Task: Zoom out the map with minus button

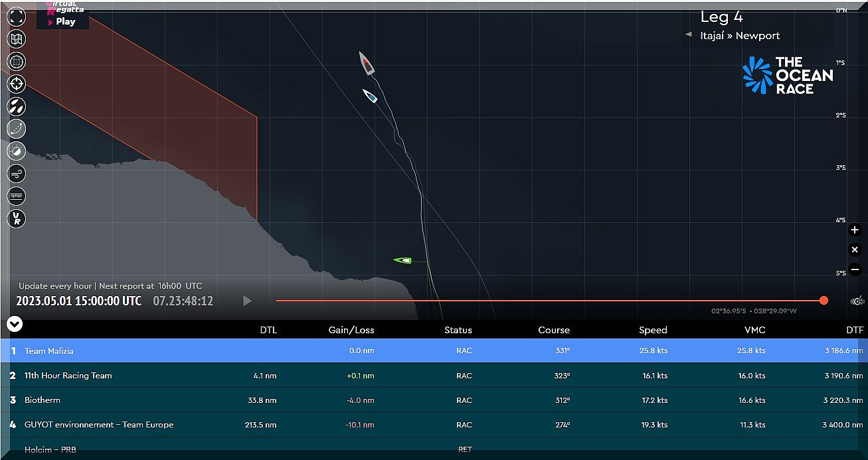Action: [855, 269]
